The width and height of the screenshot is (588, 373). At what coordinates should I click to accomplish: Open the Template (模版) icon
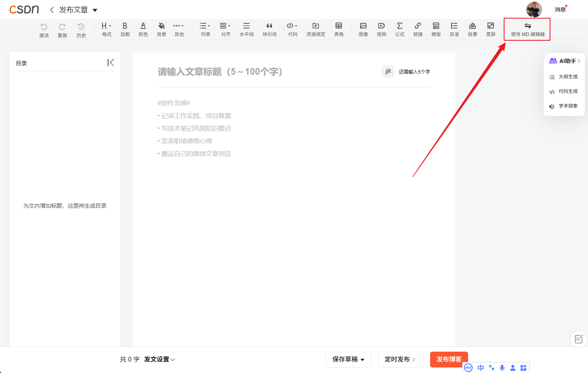tap(436, 29)
